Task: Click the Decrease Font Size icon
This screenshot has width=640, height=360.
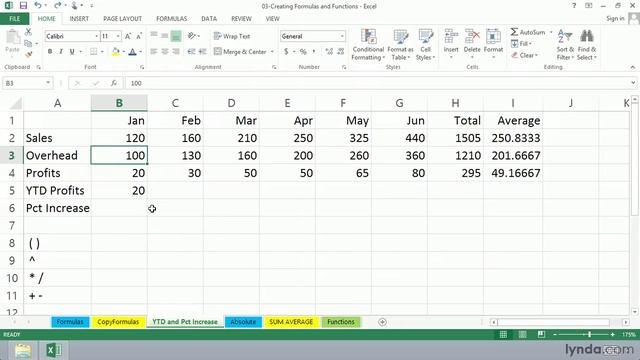Action: click(x=139, y=36)
